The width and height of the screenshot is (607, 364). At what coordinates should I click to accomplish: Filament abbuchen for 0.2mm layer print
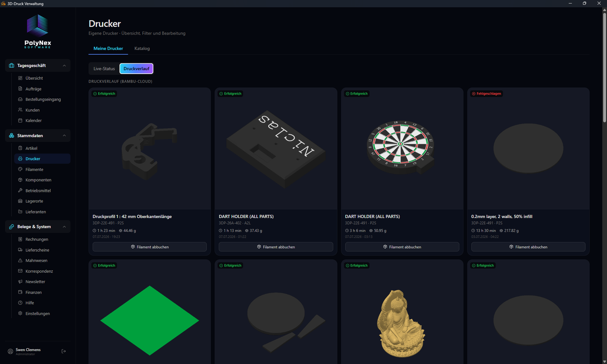(x=528, y=247)
